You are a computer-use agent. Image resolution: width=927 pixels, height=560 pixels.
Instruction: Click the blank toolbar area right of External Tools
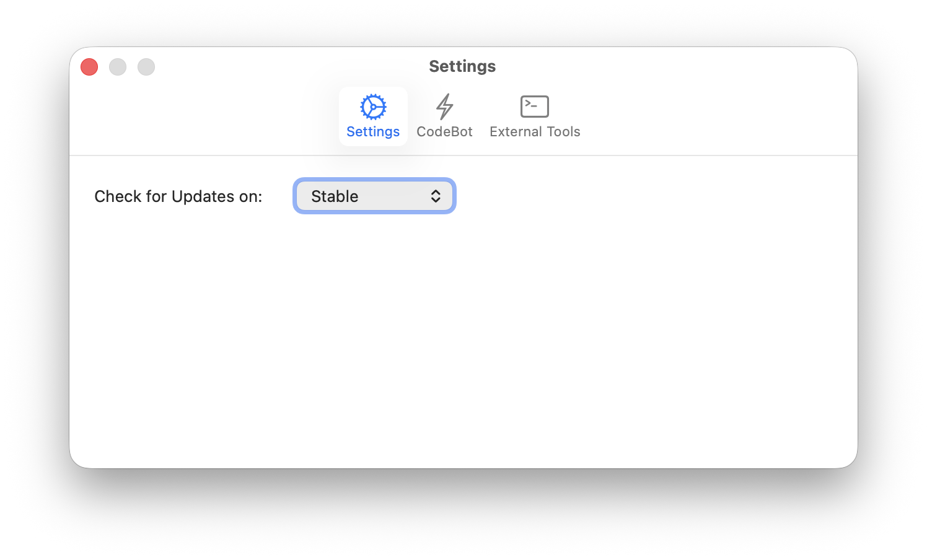(719, 118)
